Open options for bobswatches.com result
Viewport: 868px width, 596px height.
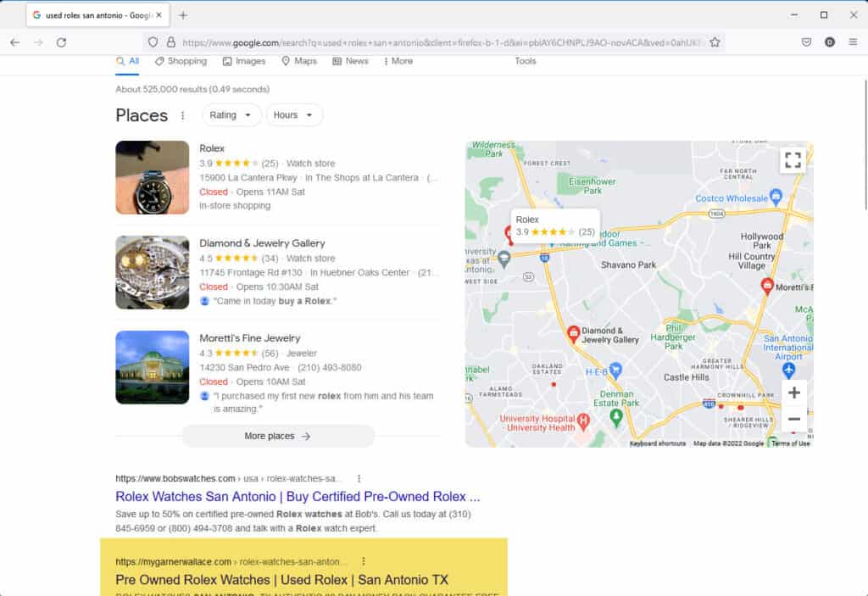pyautogui.click(x=359, y=478)
